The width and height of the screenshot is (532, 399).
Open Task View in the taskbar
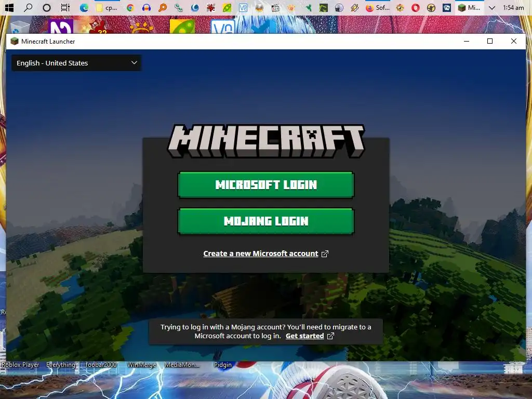coord(65,7)
